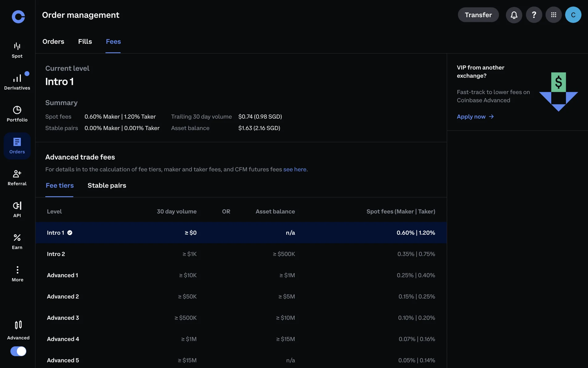Image resolution: width=588 pixels, height=368 pixels.
Task: Open the apps grid menu
Action: click(553, 15)
